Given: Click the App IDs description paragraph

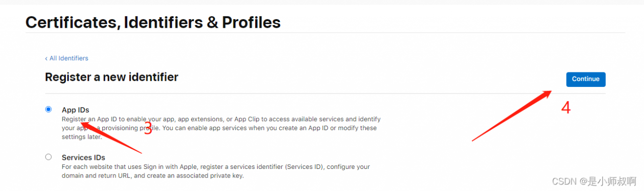Looking at the screenshot, I should pyautogui.click(x=221, y=128).
